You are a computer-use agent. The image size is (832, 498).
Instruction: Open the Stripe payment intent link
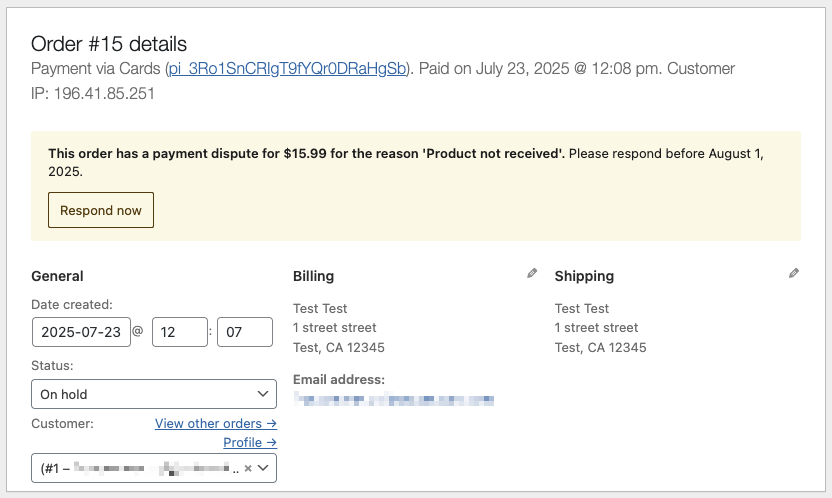click(x=288, y=68)
